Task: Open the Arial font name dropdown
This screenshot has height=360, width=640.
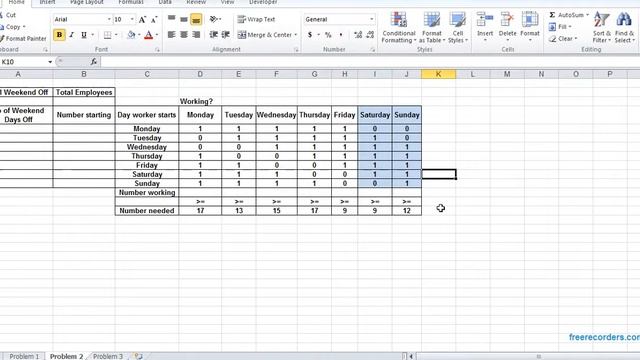Action: point(109,19)
